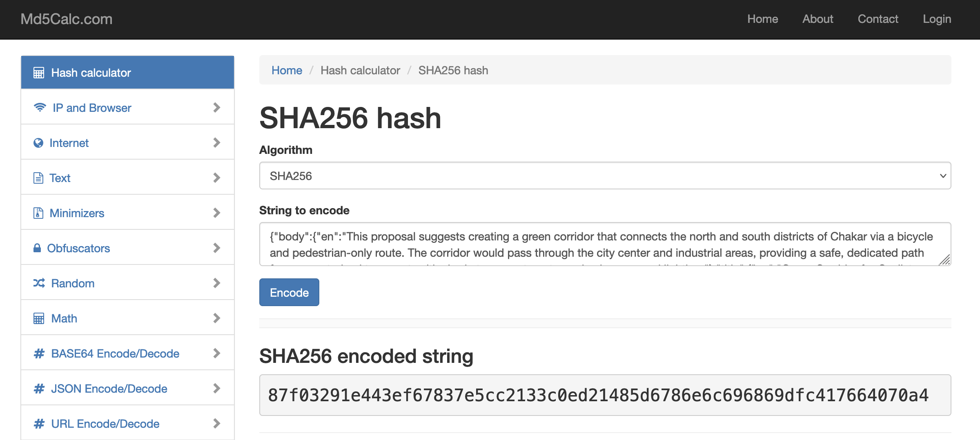
Task: Open the Login link in navbar
Action: pyautogui.click(x=937, y=19)
